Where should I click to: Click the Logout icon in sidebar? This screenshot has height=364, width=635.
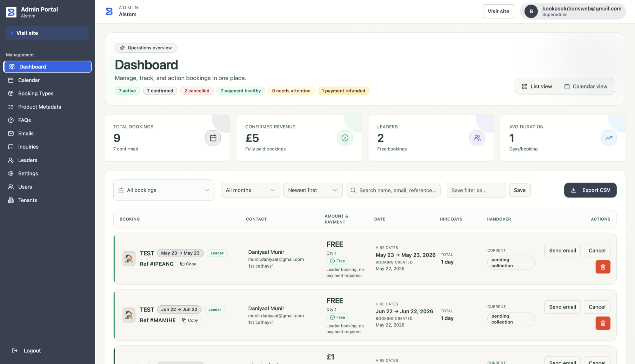pos(15,351)
